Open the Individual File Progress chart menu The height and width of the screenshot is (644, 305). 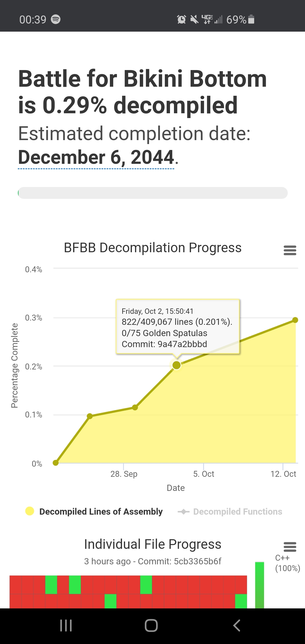pyautogui.click(x=290, y=547)
